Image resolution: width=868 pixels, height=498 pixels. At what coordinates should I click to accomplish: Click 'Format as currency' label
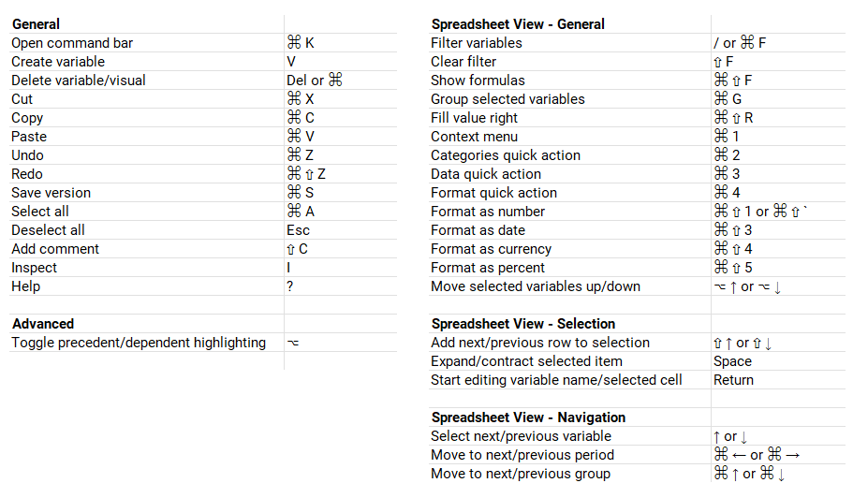[491, 249]
